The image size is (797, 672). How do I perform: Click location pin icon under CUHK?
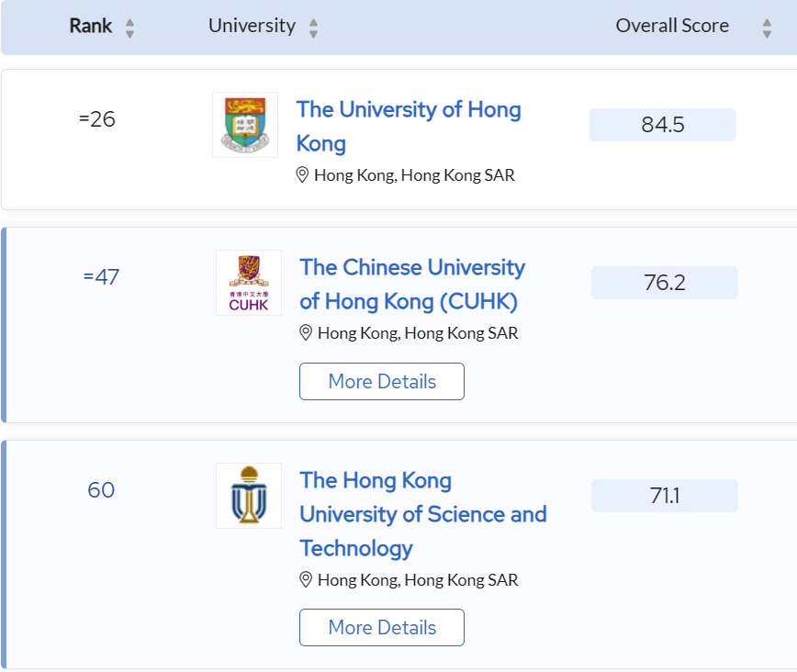(x=306, y=333)
